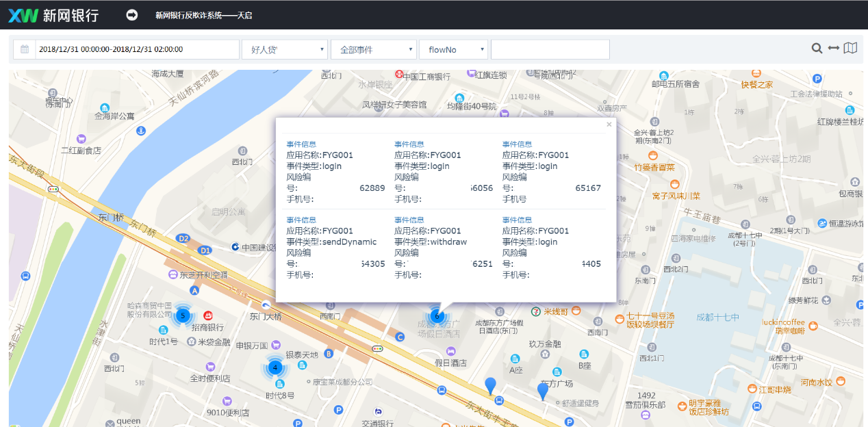Click the 时代8号 building icon

point(280,385)
